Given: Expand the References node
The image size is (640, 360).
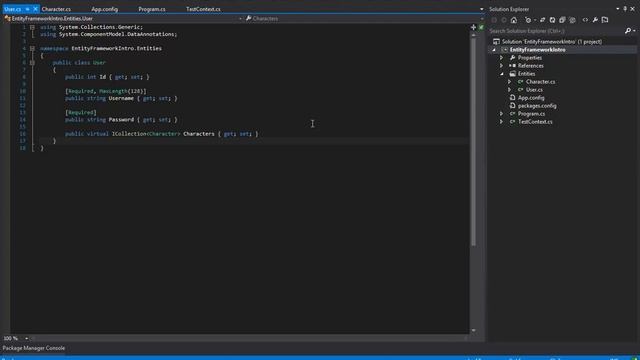Looking at the screenshot, I should pos(502,66).
